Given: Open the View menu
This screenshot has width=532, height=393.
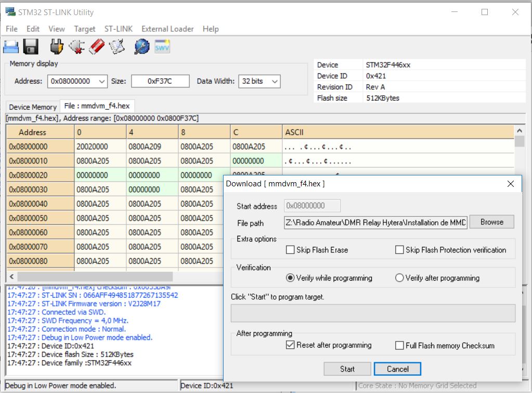Looking at the screenshot, I should pos(57,29).
